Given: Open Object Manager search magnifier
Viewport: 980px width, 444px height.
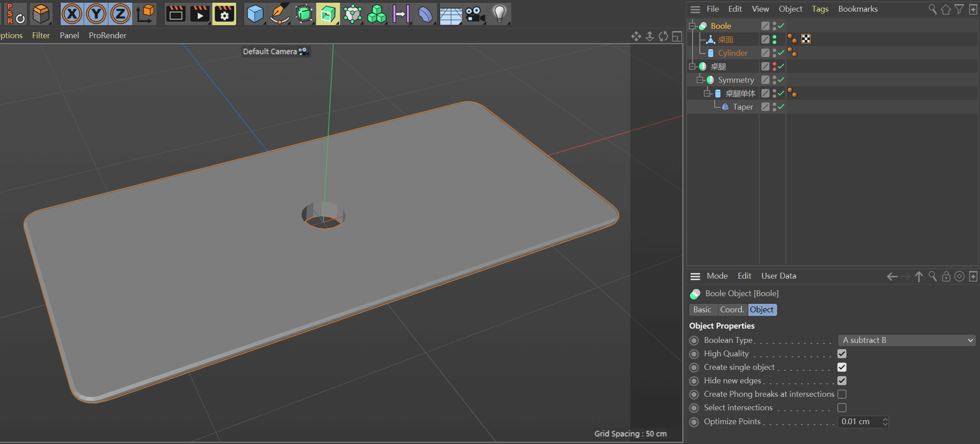Looking at the screenshot, I should [x=932, y=9].
